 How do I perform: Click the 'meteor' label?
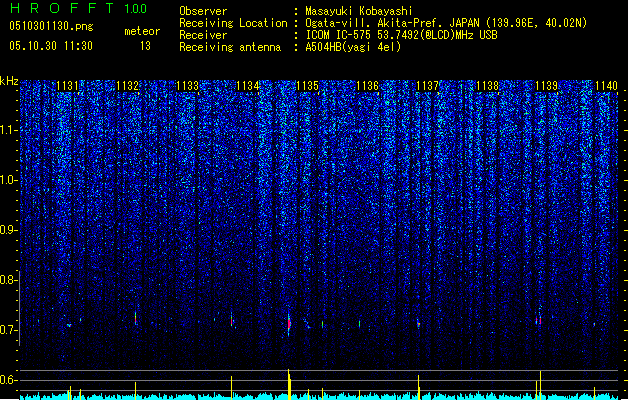[x=142, y=31]
